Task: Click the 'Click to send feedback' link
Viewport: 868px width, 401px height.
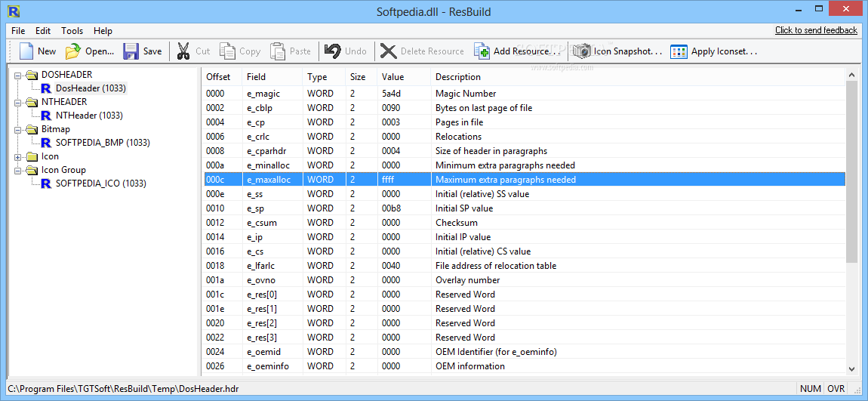Action: tap(816, 30)
